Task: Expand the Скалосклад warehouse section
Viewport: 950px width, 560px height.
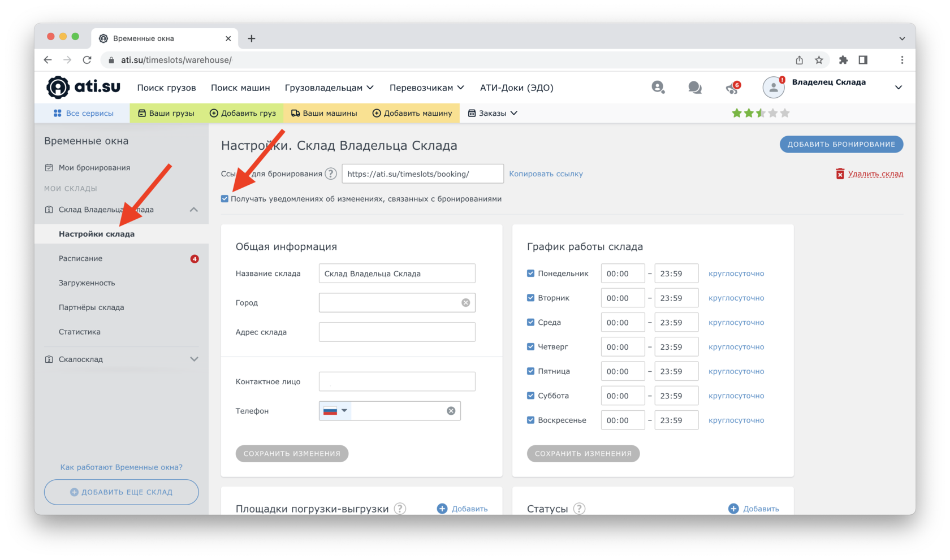Action: (x=194, y=359)
